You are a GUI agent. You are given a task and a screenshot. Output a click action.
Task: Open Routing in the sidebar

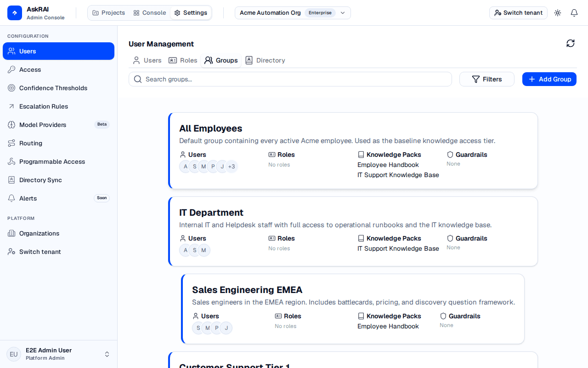pos(58,143)
